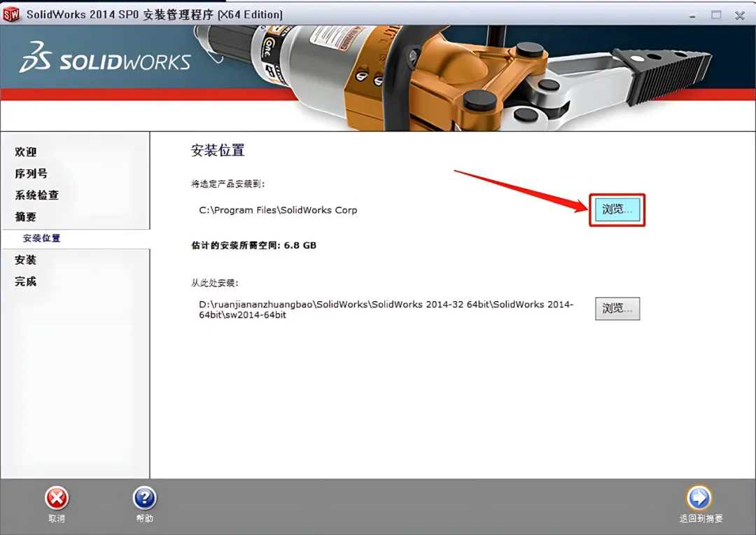Viewport: 756px width, 535px height.
Task: Select the 系统检查 step in the sidebar
Action: [x=36, y=195]
